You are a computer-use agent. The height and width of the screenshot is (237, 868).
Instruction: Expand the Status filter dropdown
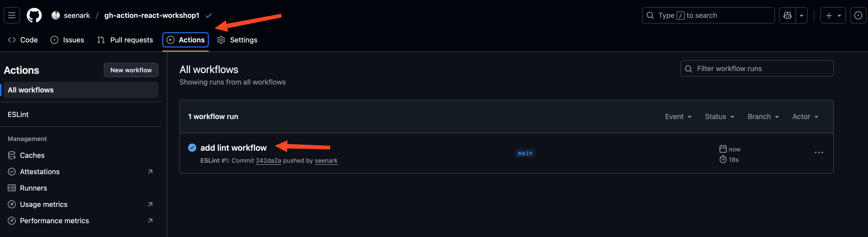click(719, 116)
